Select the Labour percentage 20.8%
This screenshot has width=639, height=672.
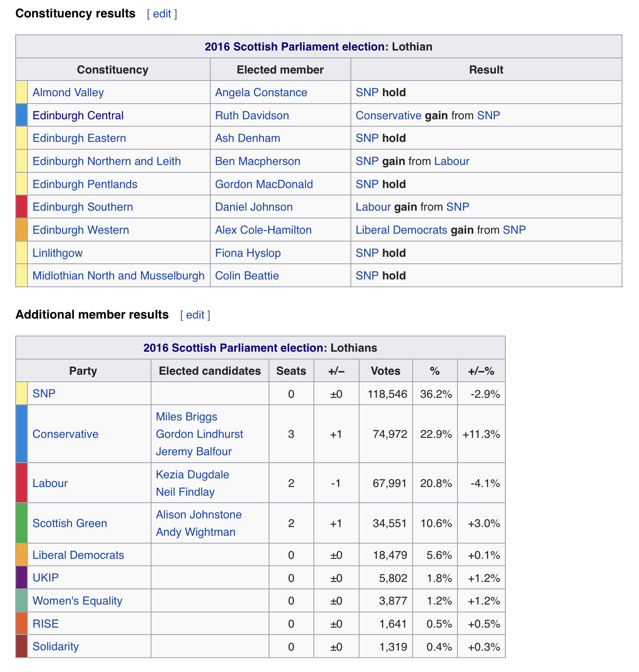[x=436, y=483]
